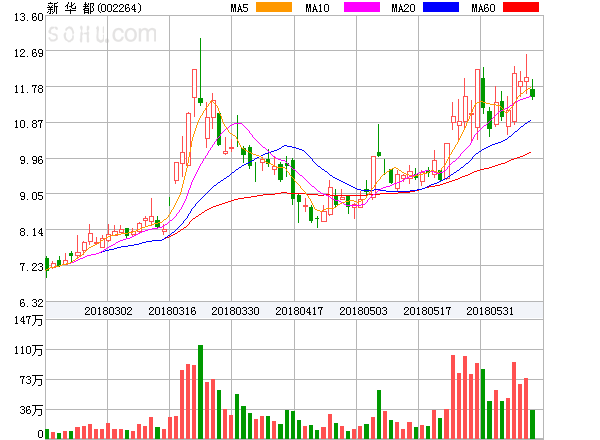Click the 20180302 date label

point(108,311)
